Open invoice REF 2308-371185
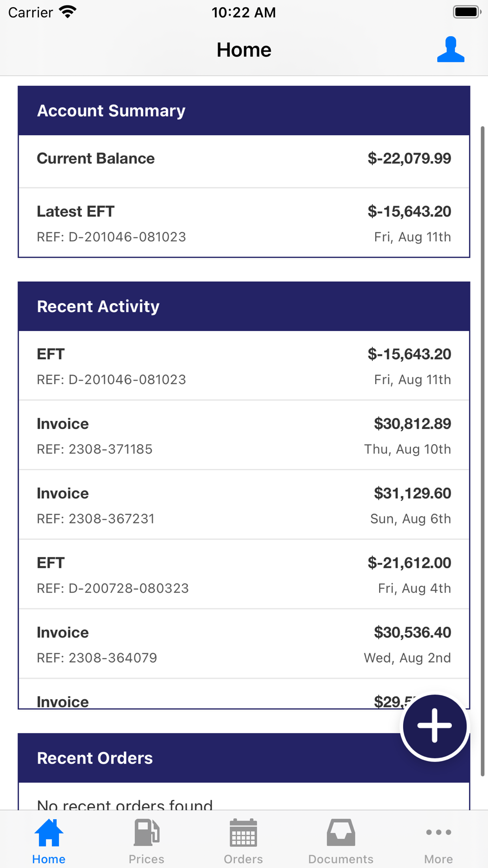 [x=244, y=435]
